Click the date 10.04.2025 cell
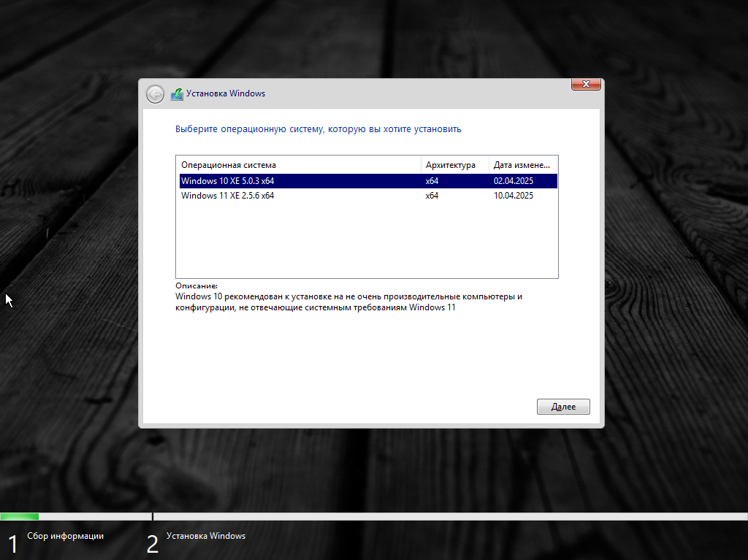This screenshot has width=748, height=560. (514, 196)
